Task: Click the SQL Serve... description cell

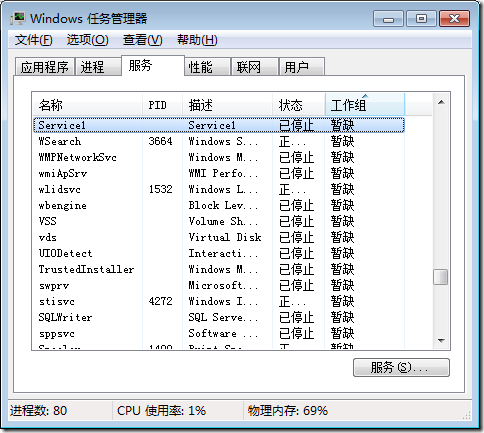Action: point(223,317)
